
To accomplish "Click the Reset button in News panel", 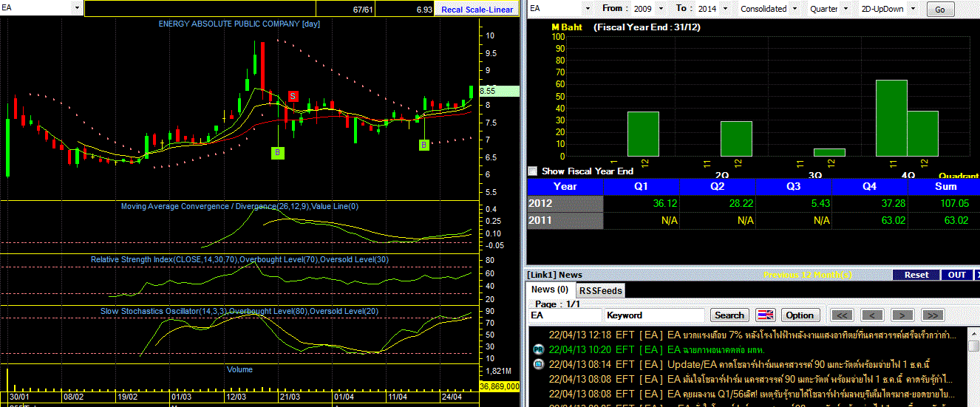I will pyautogui.click(x=916, y=275).
